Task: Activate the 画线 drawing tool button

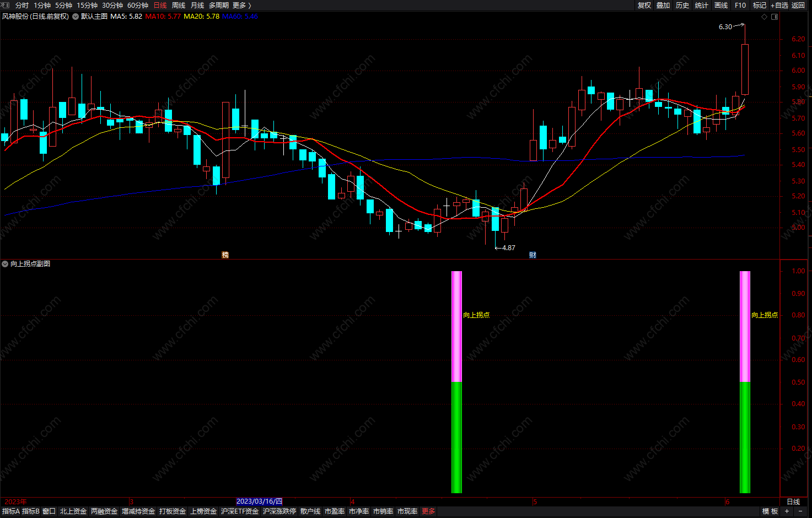Action: tap(721, 5)
